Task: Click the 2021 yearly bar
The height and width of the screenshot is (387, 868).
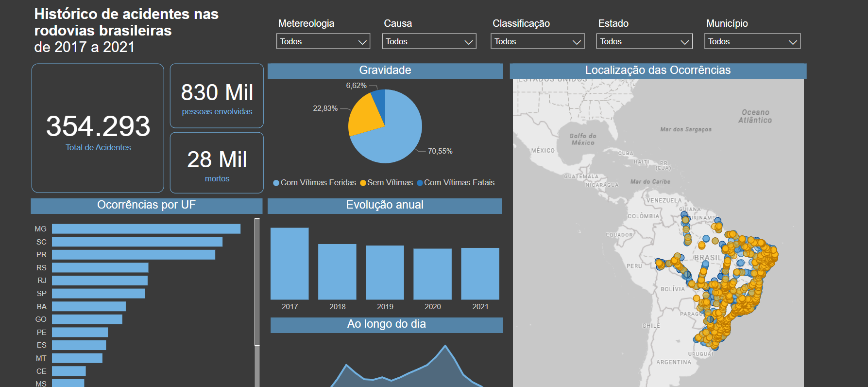Action: coord(480,274)
